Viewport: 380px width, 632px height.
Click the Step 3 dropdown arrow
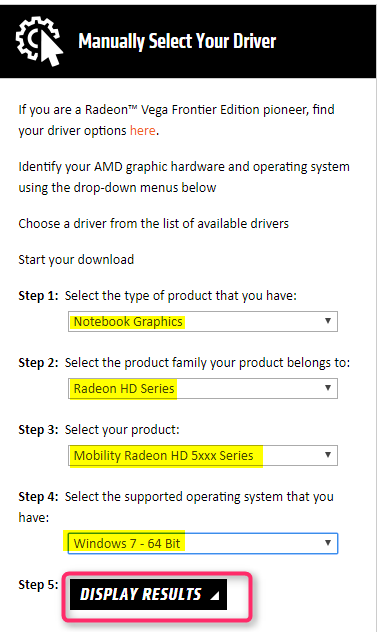click(328, 455)
